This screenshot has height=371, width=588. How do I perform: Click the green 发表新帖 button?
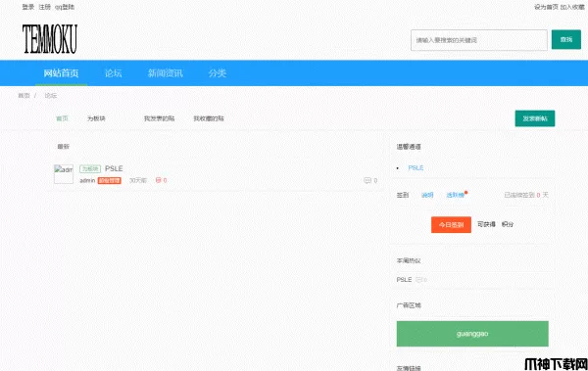535,118
